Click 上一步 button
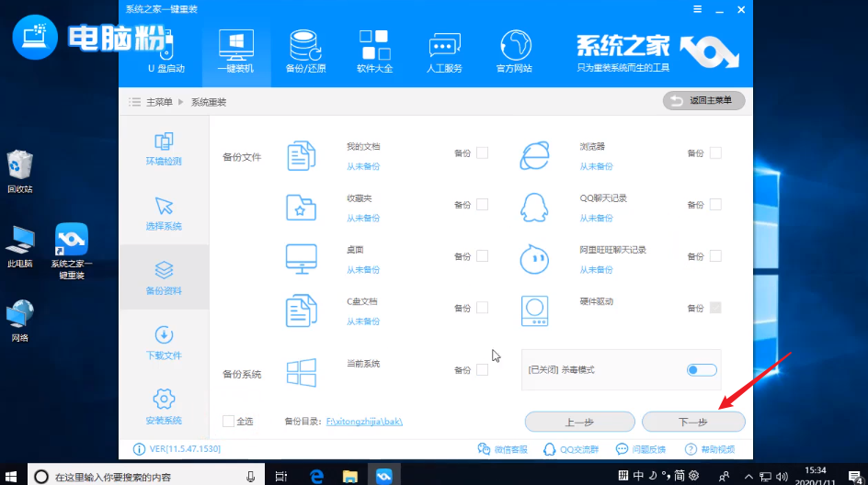 click(x=579, y=422)
